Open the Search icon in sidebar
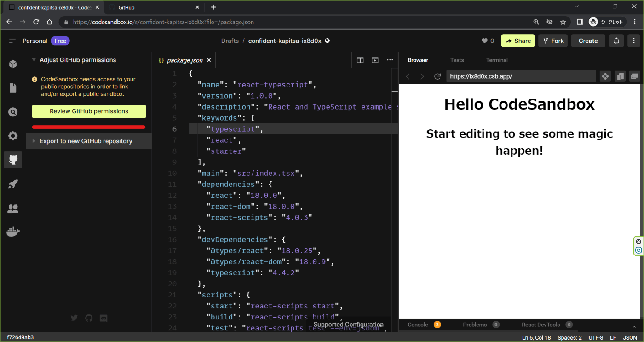Viewport: 644px width, 342px height. [13, 112]
